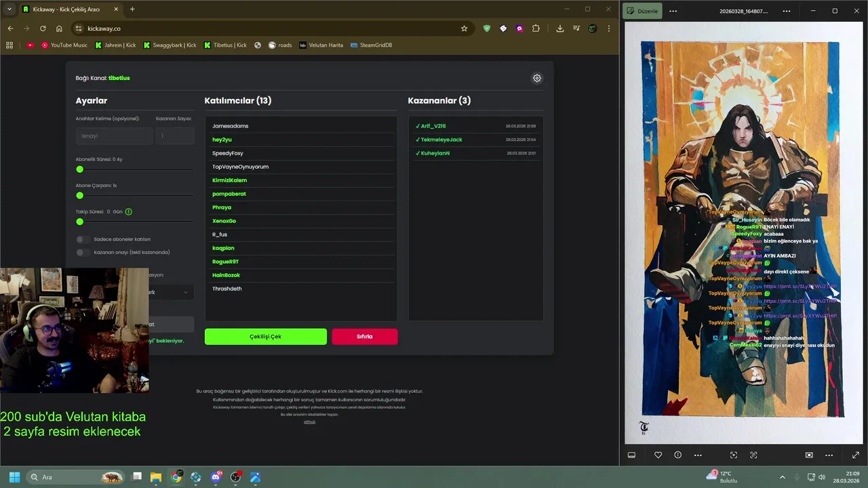Click the Anahtar Kelime input field
The height and width of the screenshot is (488, 868).
(x=114, y=136)
